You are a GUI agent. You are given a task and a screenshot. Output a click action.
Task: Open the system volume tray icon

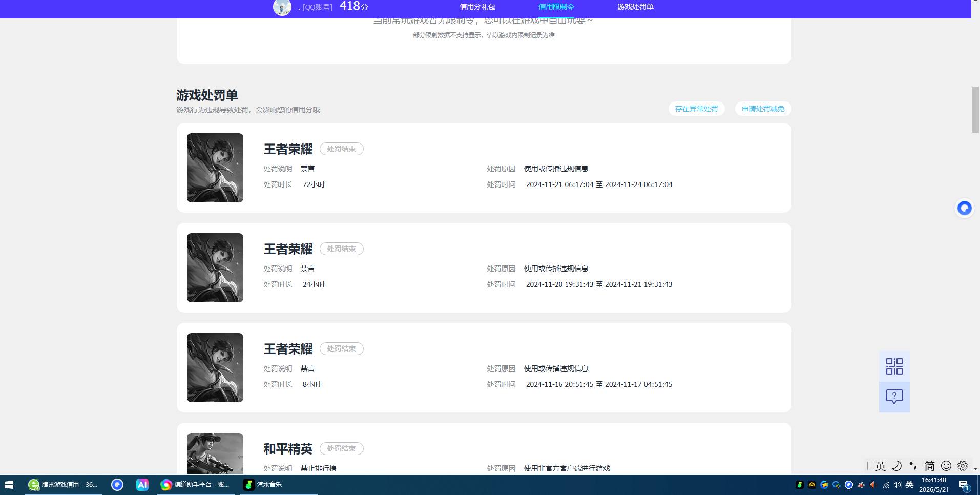pos(898,485)
